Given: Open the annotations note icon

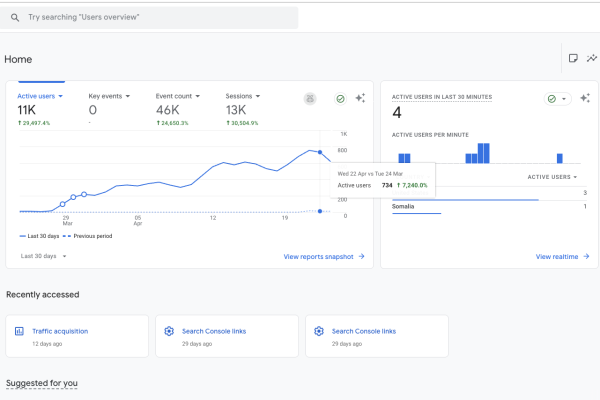Looking at the screenshot, I should (573, 58).
